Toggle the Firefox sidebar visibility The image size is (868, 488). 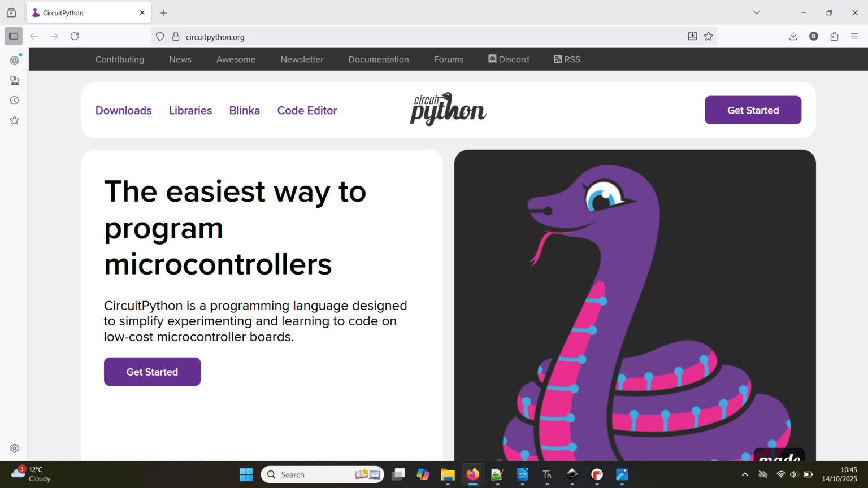pyautogui.click(x=14, y=36)
